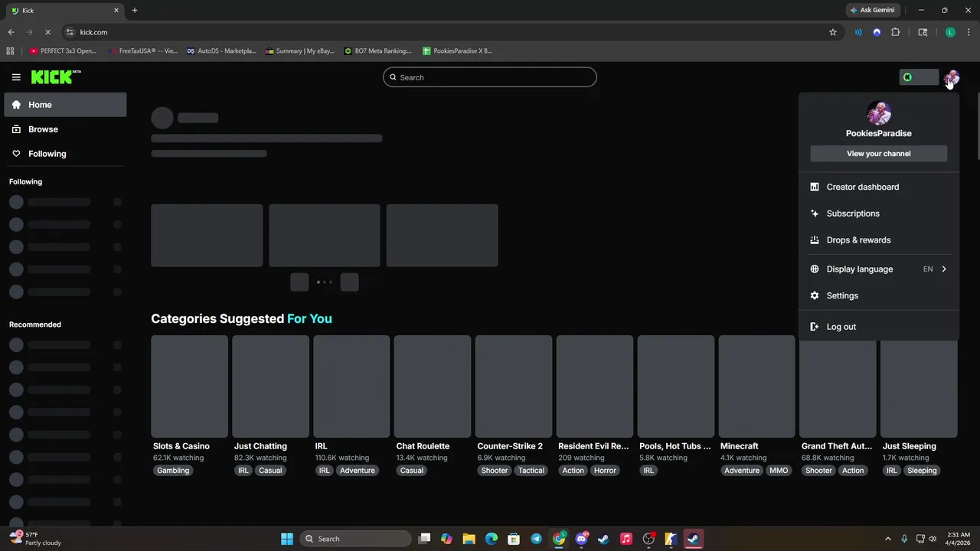This screenshot has width=980, height=551.
Task: Log out of Kick
Action: tap(879, 327)
